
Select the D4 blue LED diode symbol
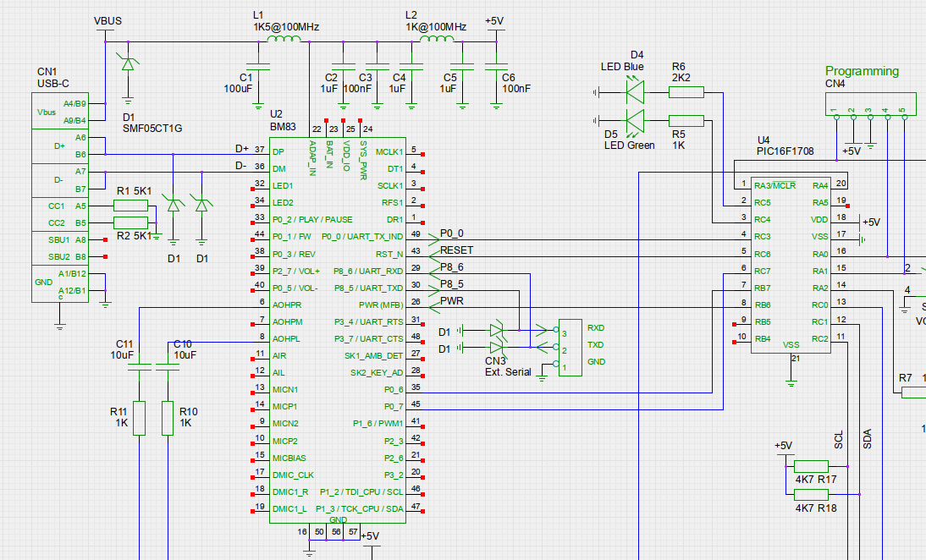(x=635, y=92)
